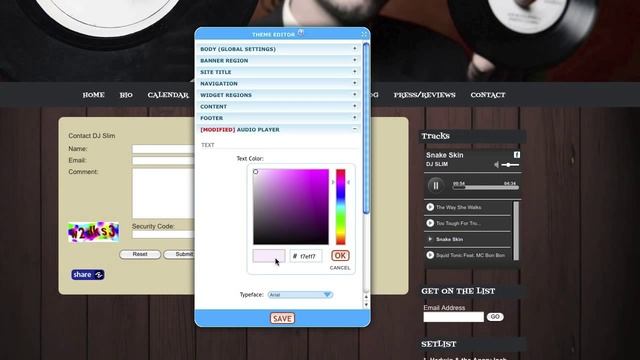Adjust the audio player volume slider

click(x=510, y=164)
